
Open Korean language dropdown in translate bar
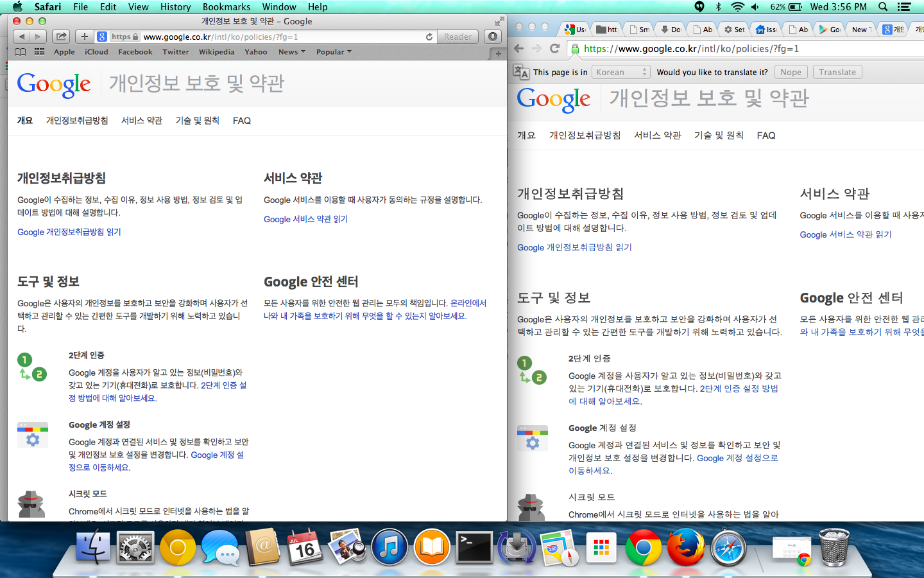click(620, 72)
